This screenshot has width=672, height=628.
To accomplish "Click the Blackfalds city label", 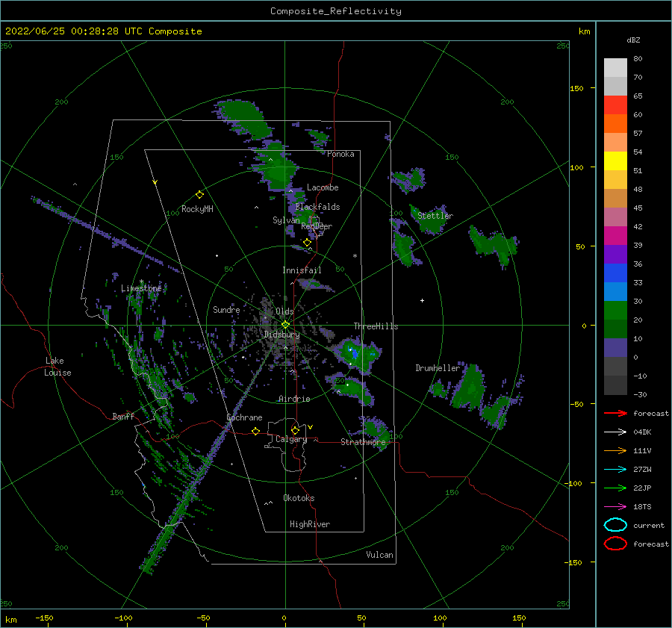I will pyautogui.click(x=317, y=207).
